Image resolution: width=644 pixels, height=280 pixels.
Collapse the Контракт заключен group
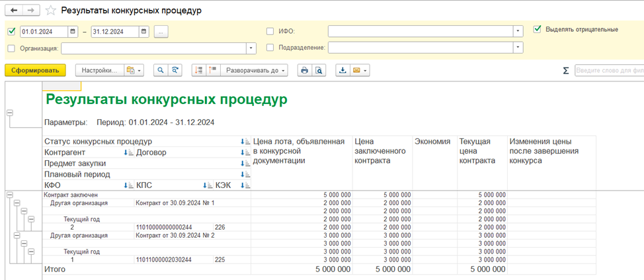(10, 195)
